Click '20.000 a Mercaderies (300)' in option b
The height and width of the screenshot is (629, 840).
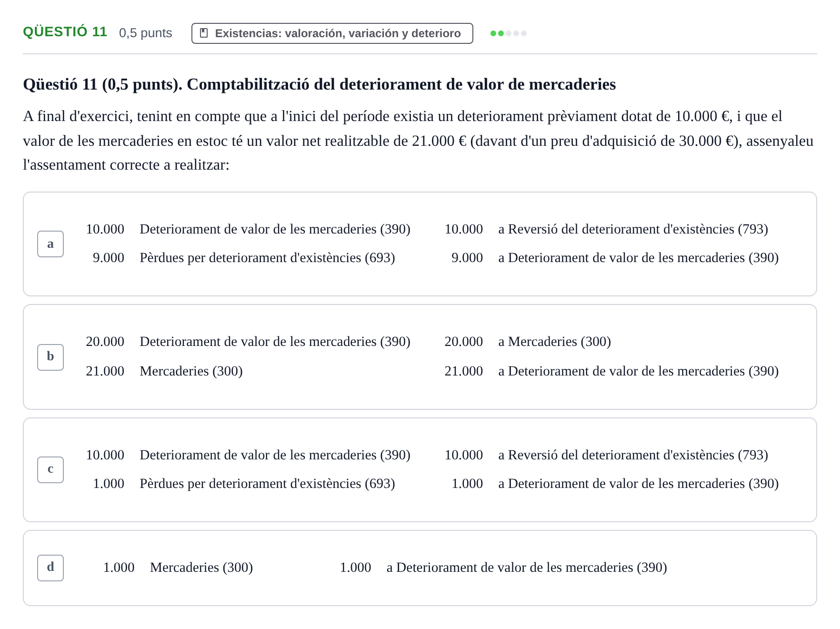528,342
